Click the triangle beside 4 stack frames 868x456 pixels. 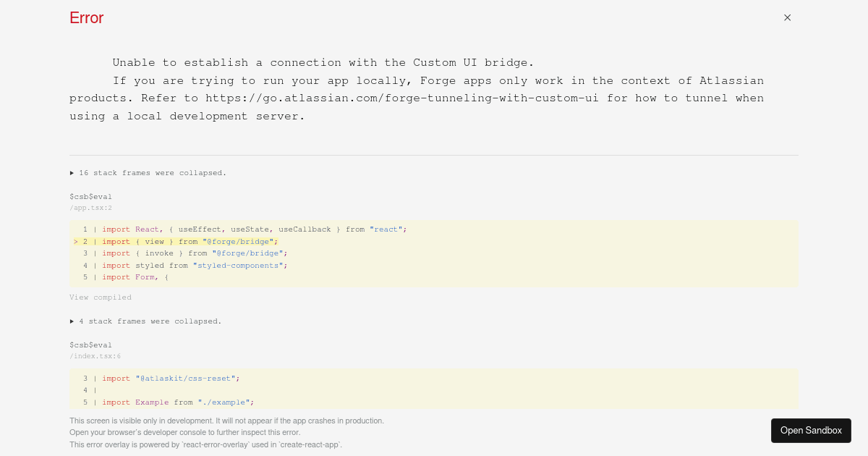click(x=72, y=321)
